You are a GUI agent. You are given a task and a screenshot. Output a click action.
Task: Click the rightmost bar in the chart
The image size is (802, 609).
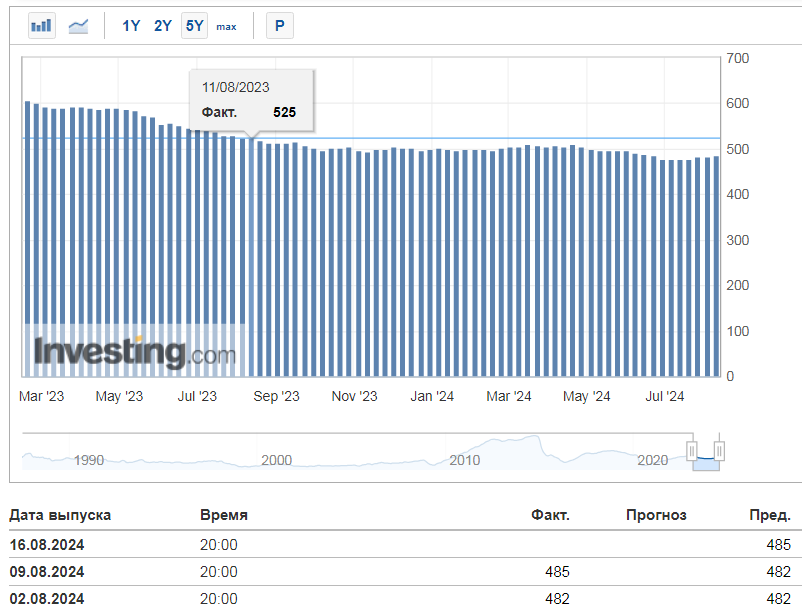point(715,266)
